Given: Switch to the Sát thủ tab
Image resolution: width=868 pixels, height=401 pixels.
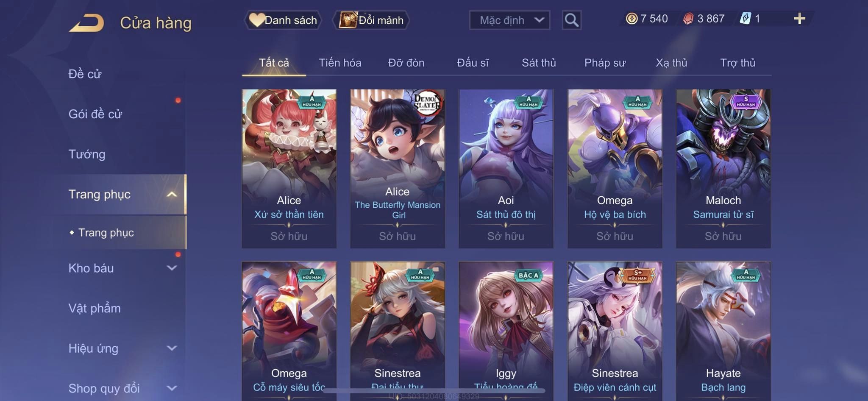Looking at the screenshot, I should tap(539, 63).
